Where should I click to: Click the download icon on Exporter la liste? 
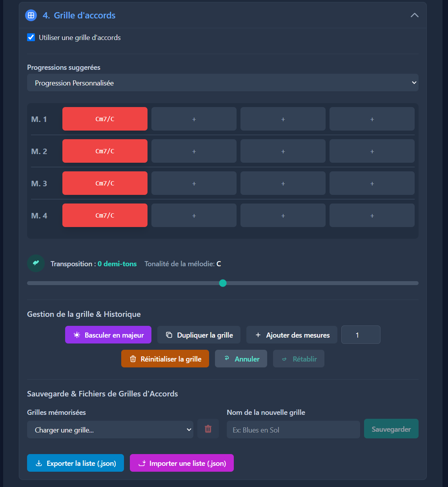(39, 463)
